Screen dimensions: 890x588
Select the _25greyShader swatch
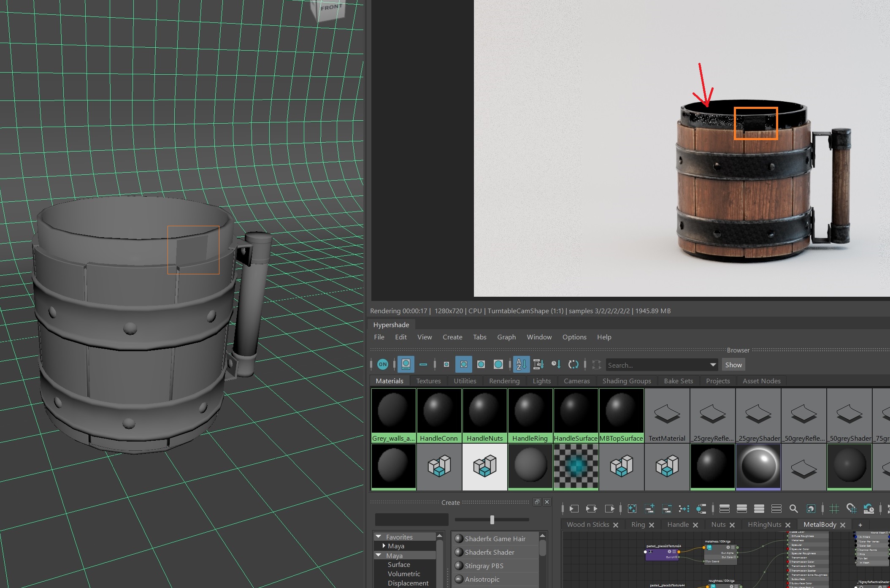click(x=758, y=415)
